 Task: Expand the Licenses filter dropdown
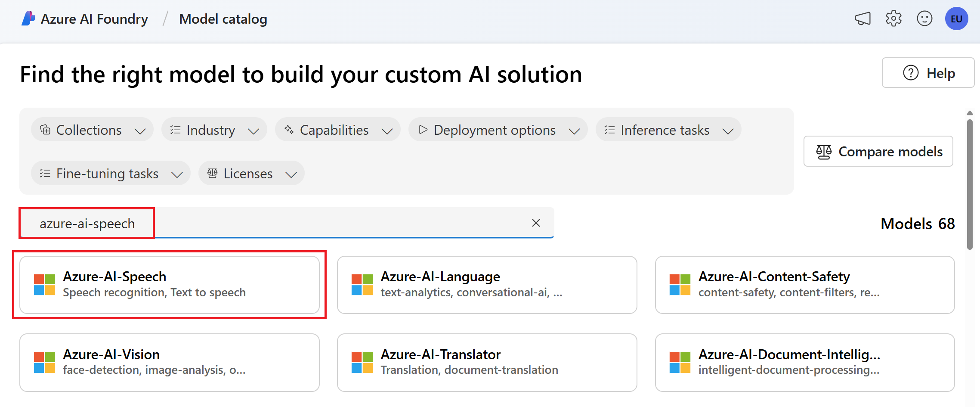(251, 173)
